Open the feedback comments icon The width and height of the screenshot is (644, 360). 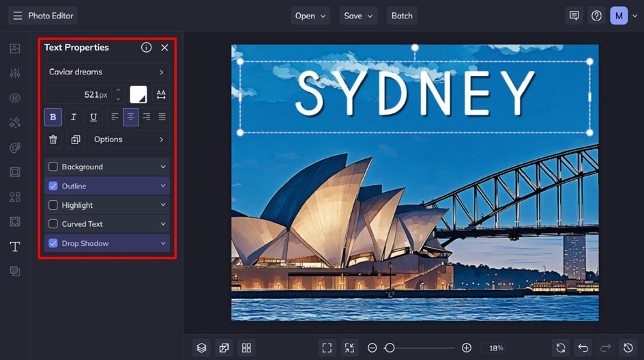[574, 16]
